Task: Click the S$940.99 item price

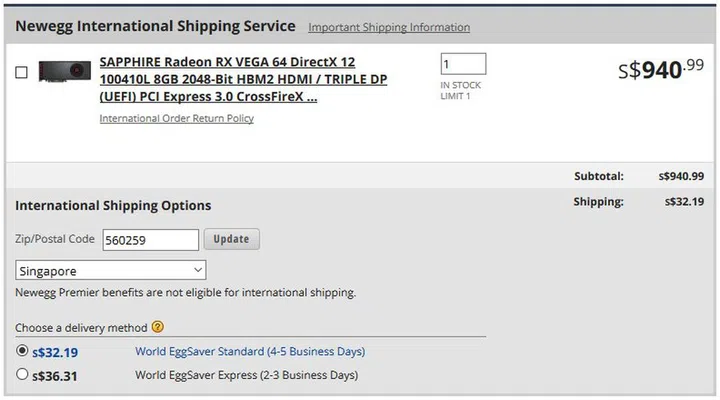Action: (x=661, y=69)
